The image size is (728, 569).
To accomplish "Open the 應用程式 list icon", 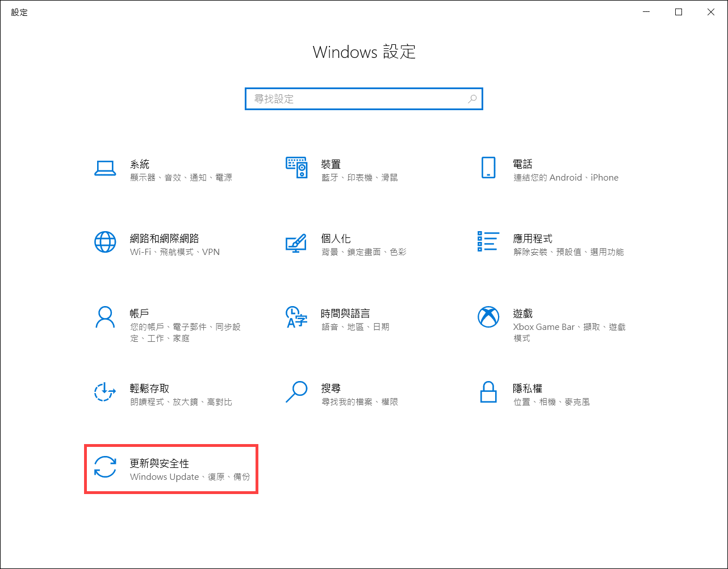I will click(x=488, y=241).
